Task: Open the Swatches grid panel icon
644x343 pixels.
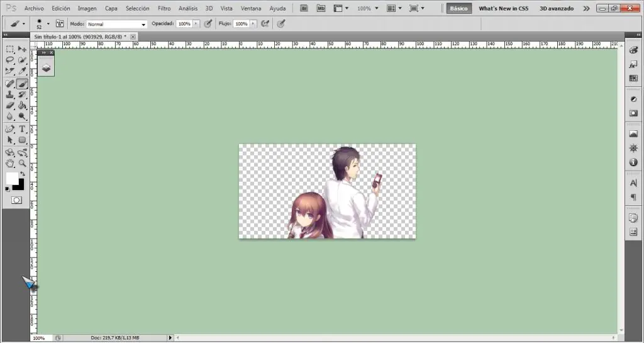Action: pos(633,79)
